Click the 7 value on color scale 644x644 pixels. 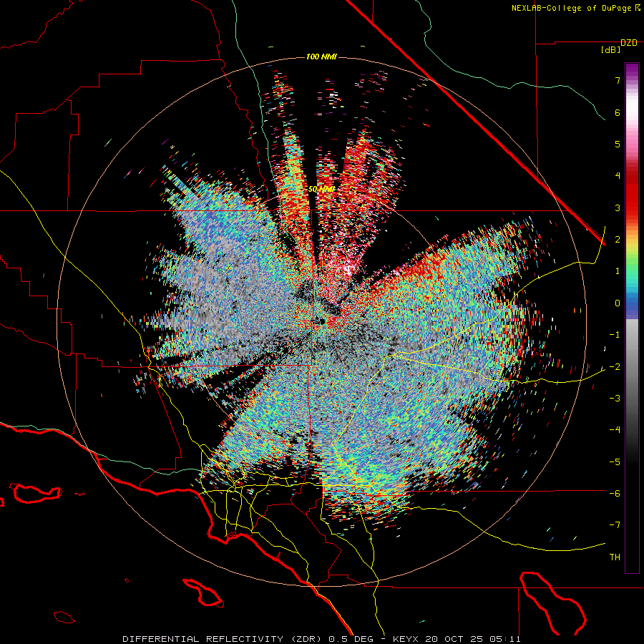618,80
